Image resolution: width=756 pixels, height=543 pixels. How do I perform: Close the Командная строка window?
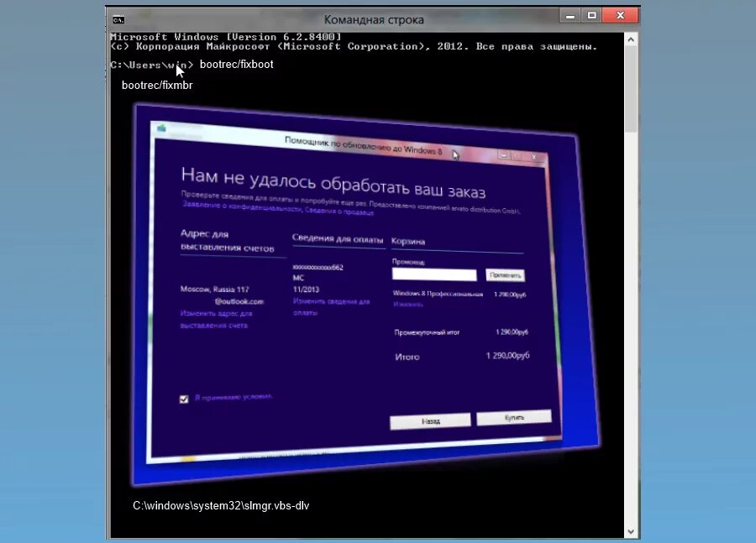point(620,16)
